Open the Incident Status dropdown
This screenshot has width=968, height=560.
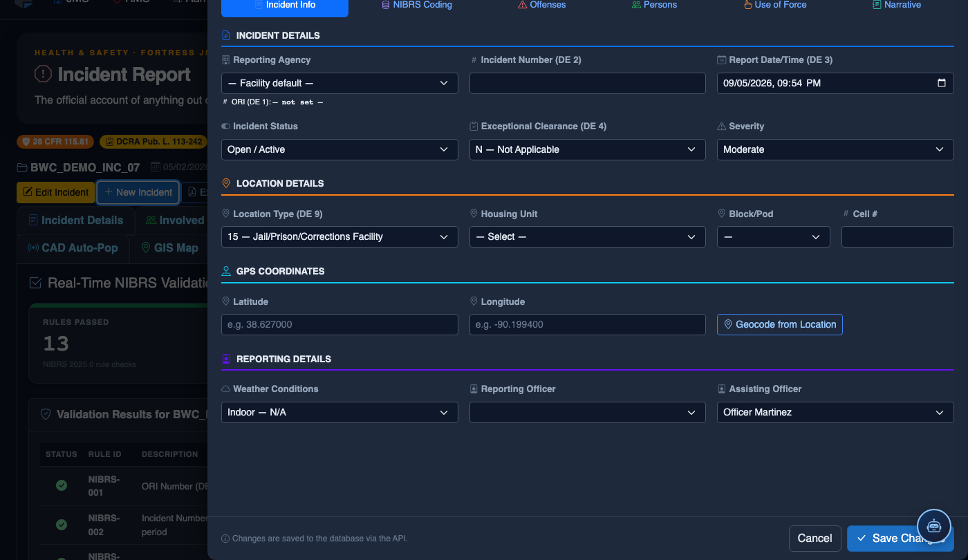coord(339,150)
